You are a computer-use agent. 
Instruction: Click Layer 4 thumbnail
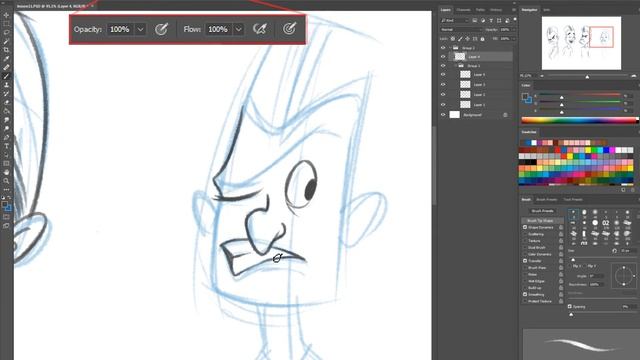[x=460, y=57]
